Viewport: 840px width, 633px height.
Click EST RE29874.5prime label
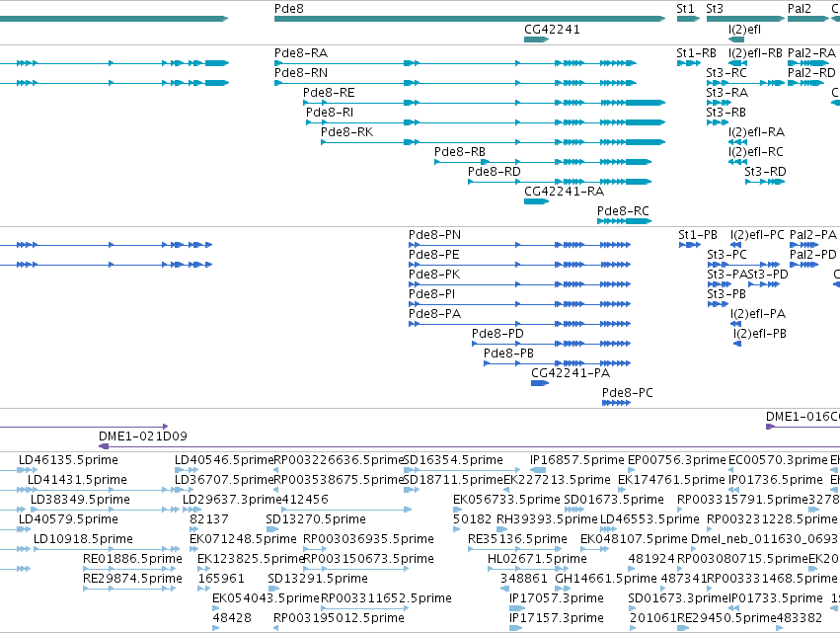[x=132, y=580]
